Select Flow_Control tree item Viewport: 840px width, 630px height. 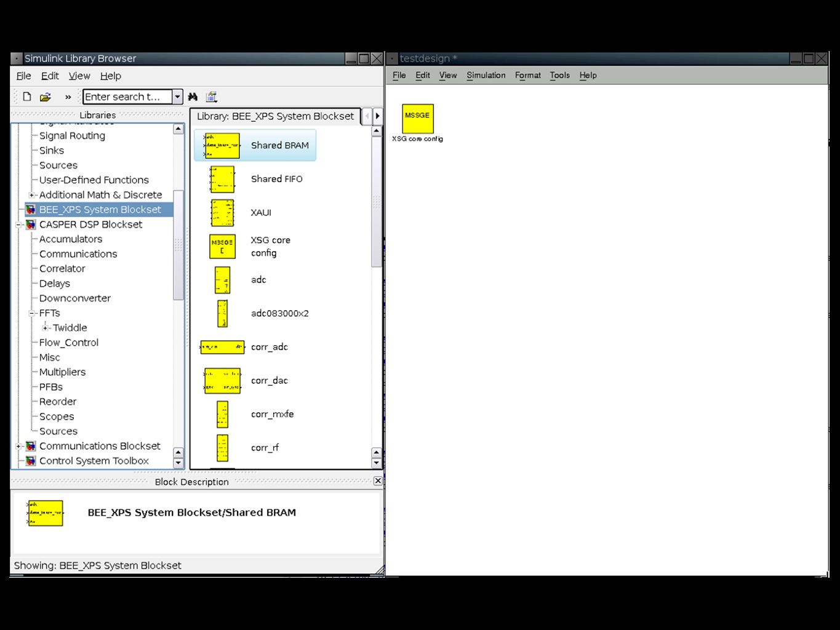[x=69, y=343]
